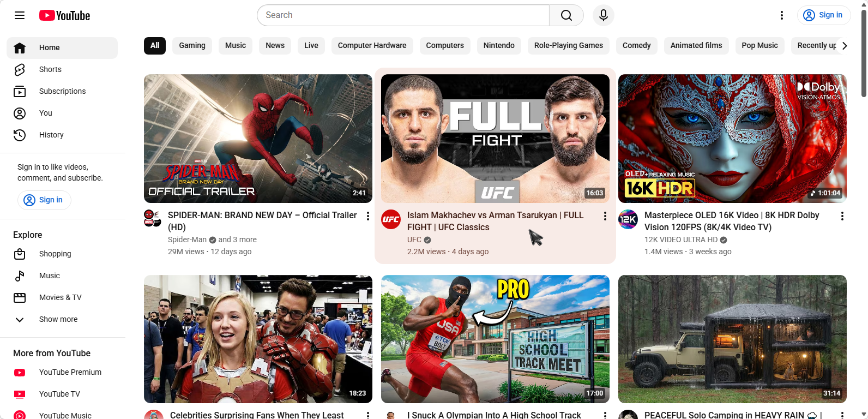Screen dimensions: 868x419
Task: Open options menu for Islam Makhachev fight video
Action: pos(605,216)
